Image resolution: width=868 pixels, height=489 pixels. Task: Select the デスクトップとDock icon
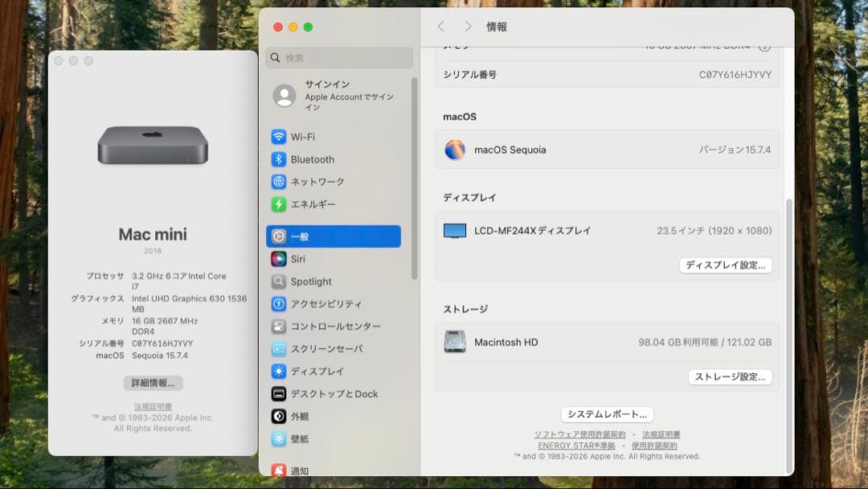278,394
